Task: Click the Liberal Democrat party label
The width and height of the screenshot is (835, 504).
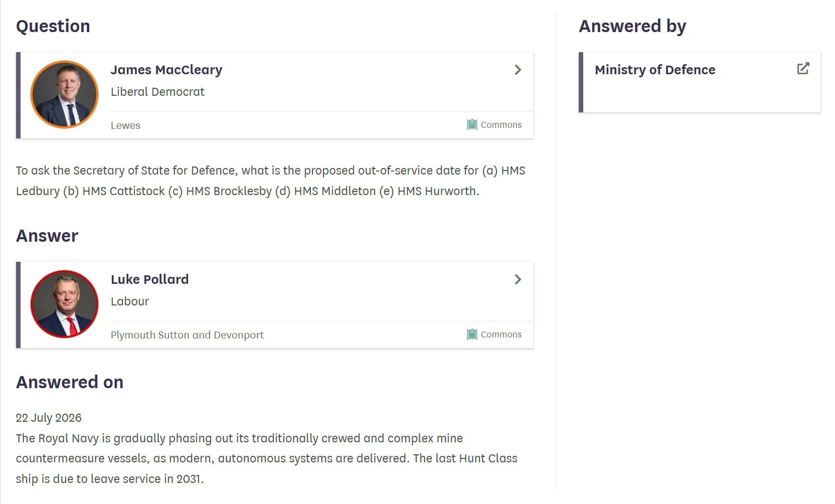Action: (157, 92)
